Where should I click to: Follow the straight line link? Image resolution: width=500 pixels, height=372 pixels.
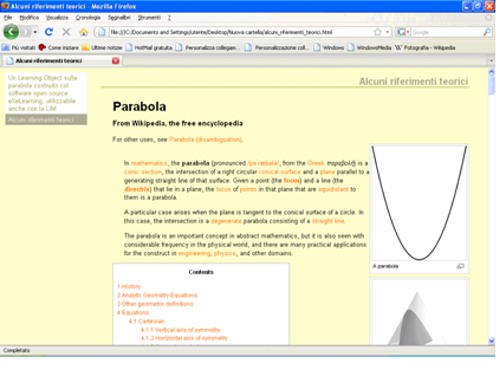[328, 221]
